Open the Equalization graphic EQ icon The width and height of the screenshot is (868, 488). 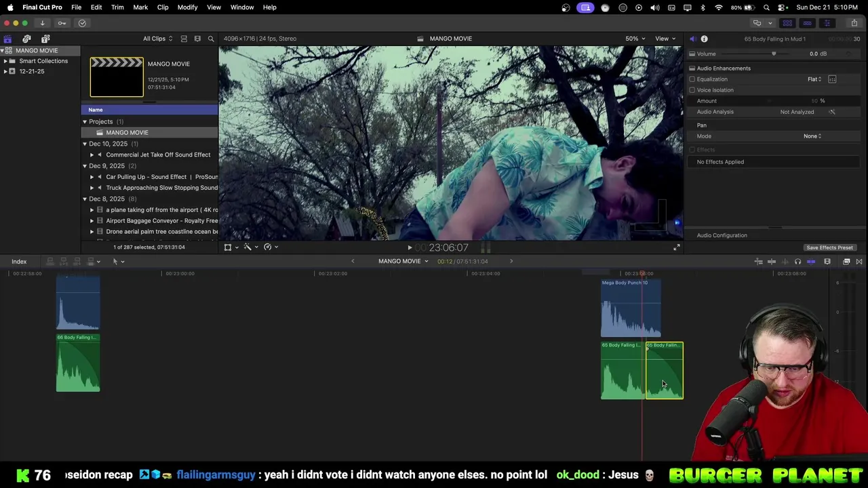[832, 79]
